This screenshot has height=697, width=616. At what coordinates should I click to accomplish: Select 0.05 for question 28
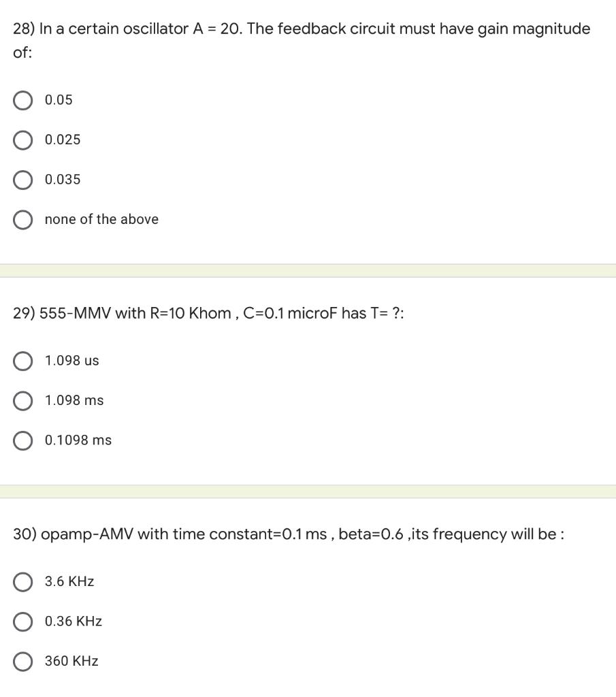[22, 101]
